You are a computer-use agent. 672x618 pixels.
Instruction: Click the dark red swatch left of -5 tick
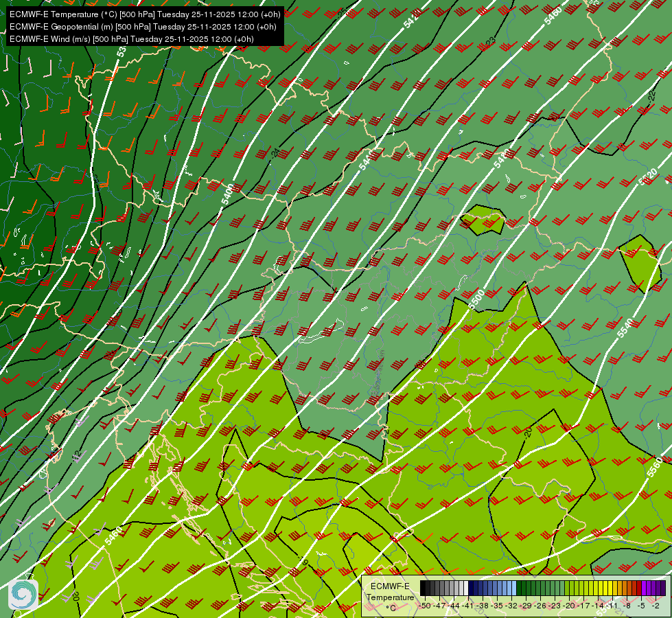click(x=639, y=588)
